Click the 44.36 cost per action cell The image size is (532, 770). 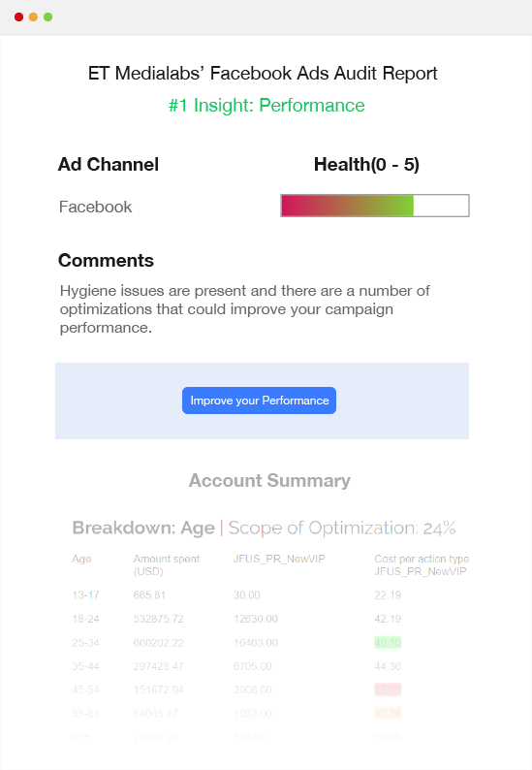pyautogui.click(x=388, y=666)
